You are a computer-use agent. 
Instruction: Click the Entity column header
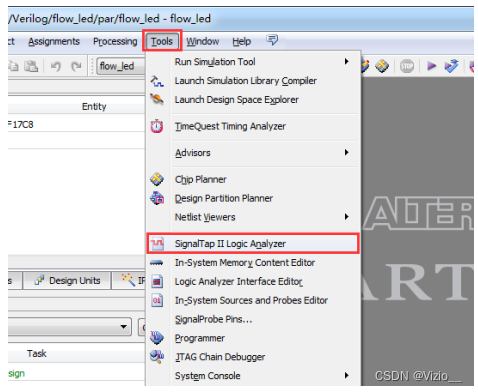[x=94, y=107]
